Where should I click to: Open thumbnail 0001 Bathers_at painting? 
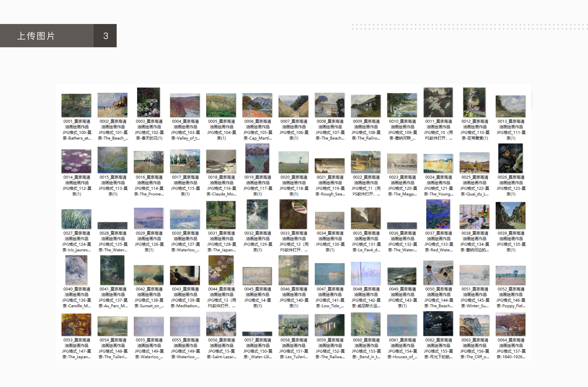coord(76,106)
